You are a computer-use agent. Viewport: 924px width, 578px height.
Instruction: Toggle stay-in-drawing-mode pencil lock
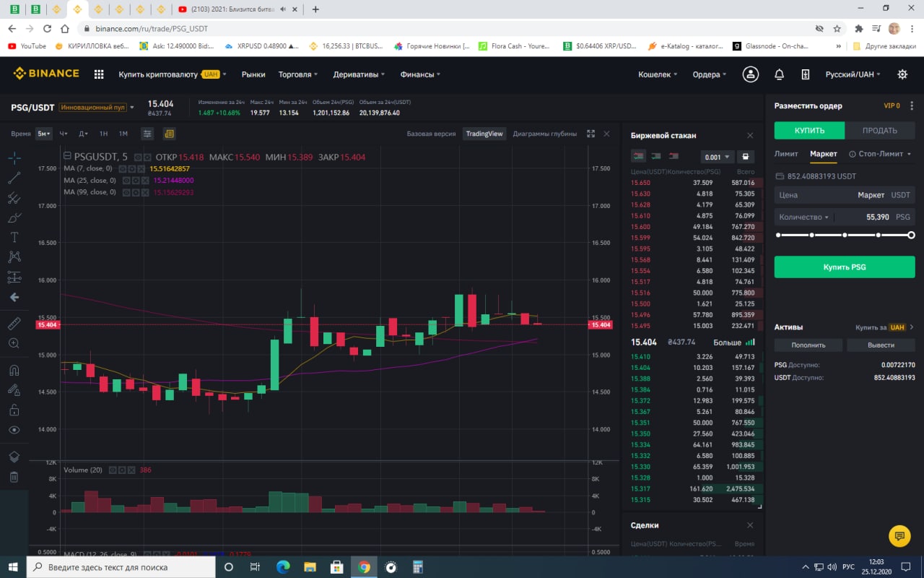click(14, 389)
